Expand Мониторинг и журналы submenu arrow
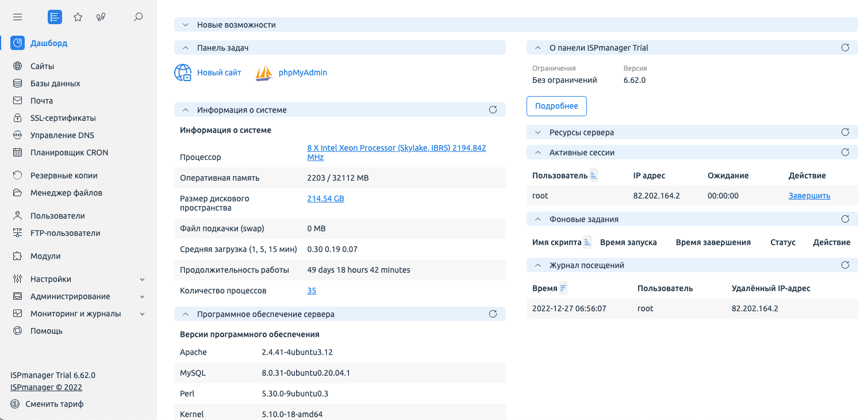This screenshot has height=420, width=868. [x=143, y=314]
